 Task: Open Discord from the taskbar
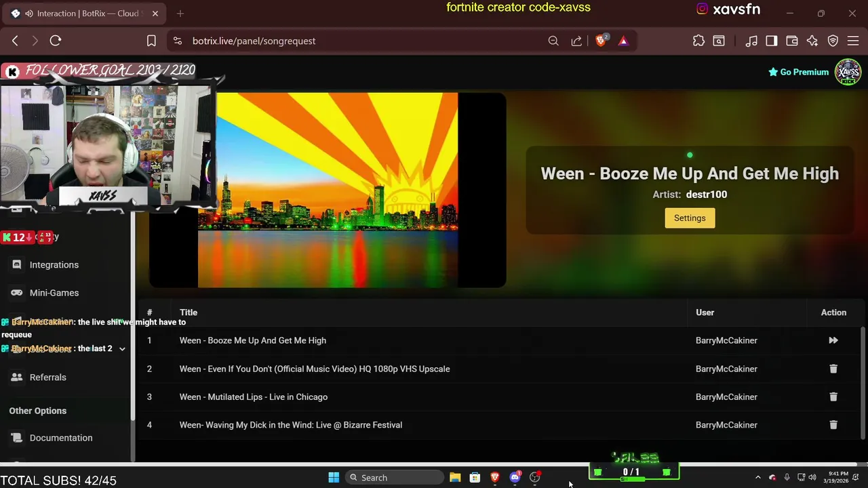tap(515, 478)
